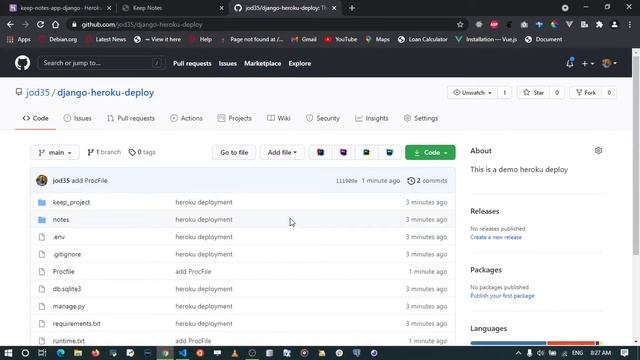Open the .gitignore file
Screen dimensions: 640x360
(x=67, y=254)
